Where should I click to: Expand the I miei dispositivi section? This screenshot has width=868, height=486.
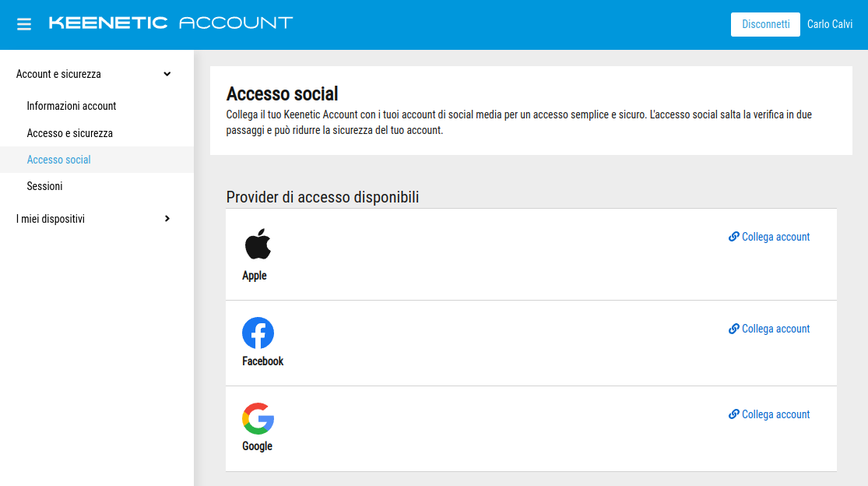167,219
